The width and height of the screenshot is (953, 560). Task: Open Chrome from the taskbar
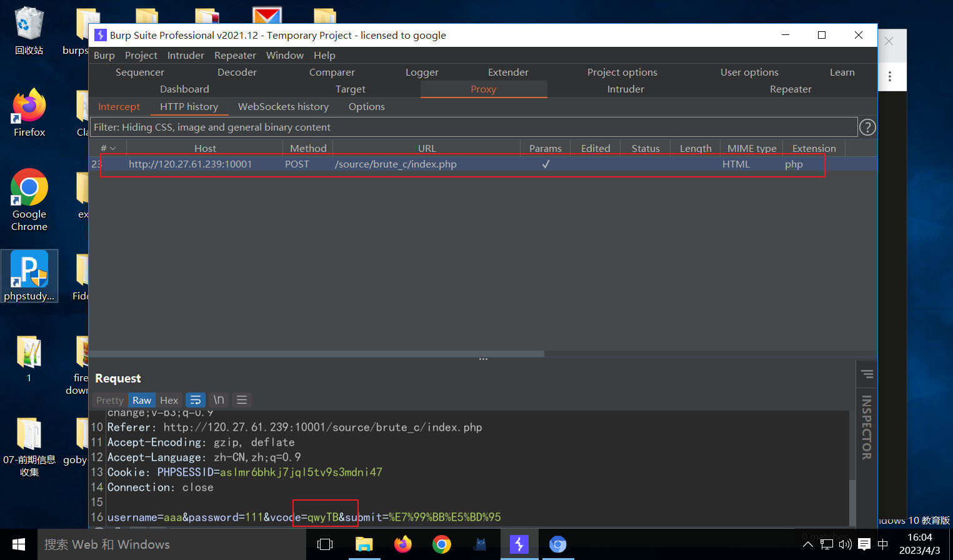click(x=442, y=544)
